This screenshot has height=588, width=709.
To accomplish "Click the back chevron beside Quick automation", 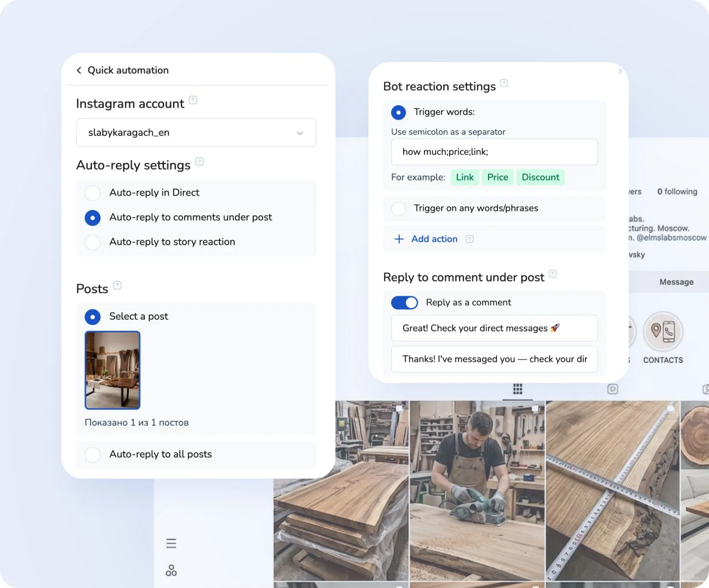I will 78,70.
